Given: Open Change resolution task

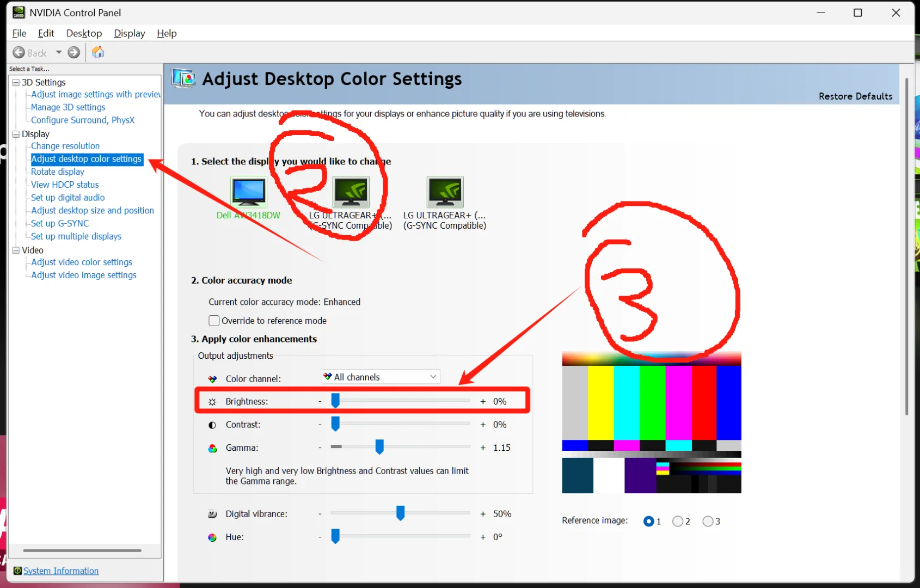Looking at the screenshot, I should 65,146.
